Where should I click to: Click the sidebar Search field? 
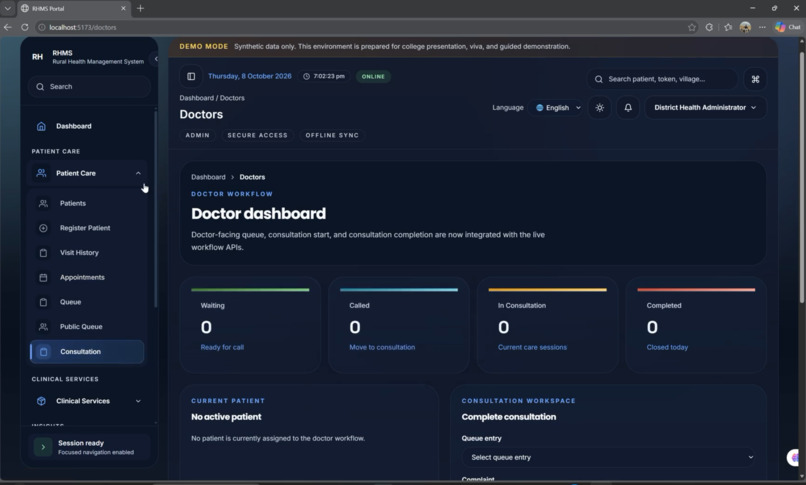[89, 87]
